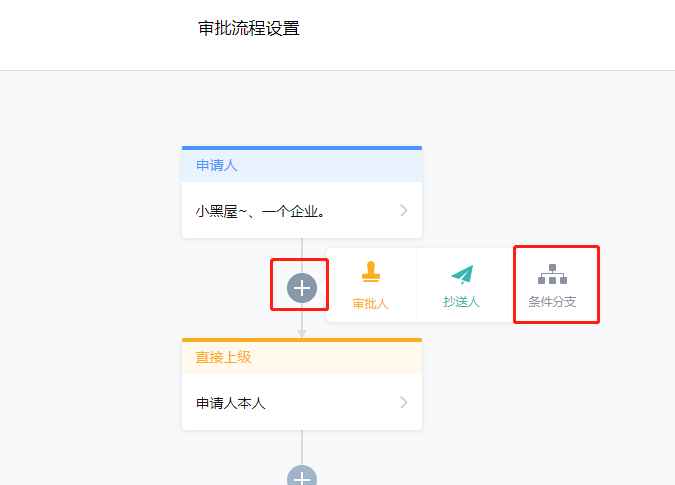
Task: Click the thin orange bar atop 直接上级 card
Action: click(302, 340)
